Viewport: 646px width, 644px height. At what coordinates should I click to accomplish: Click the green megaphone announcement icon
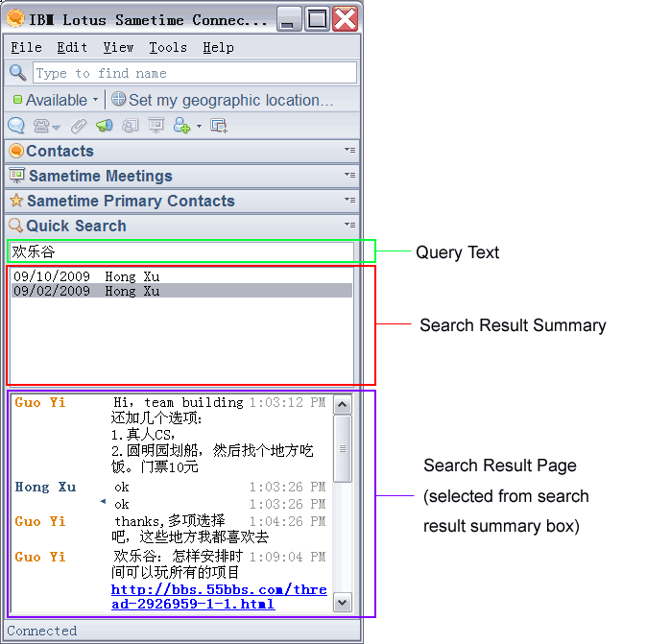coord(105,126)
